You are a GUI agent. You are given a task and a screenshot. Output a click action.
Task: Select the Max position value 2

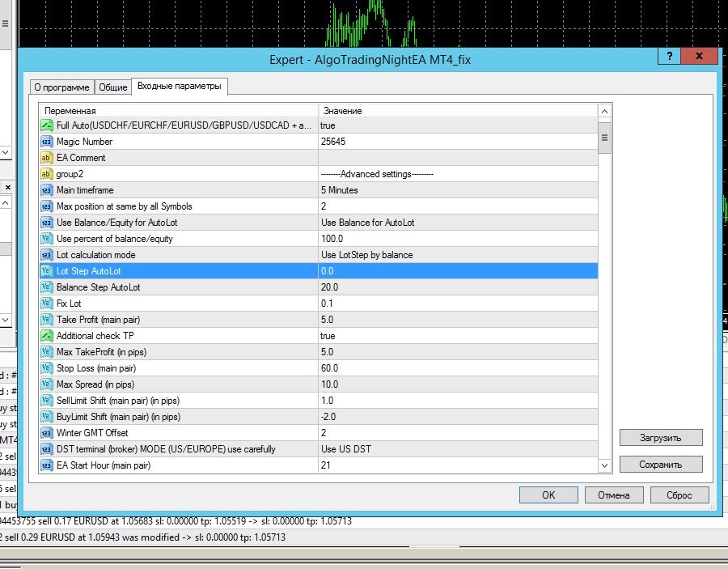458,206
